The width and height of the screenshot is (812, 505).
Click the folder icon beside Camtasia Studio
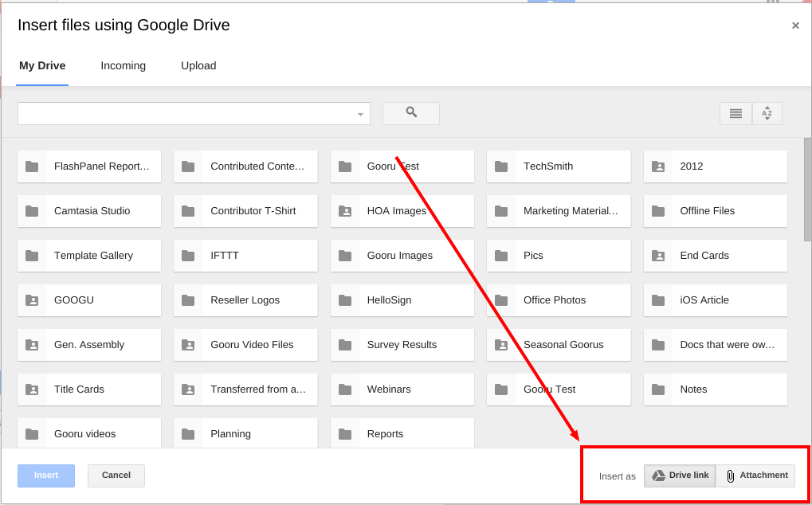(32, 211)
